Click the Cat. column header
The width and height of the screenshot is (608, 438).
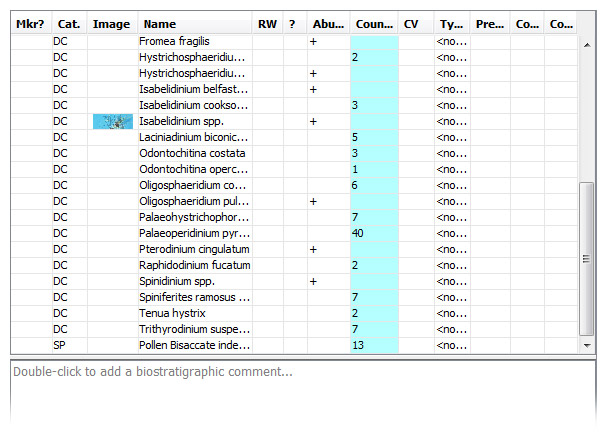(x=69, y=24)
